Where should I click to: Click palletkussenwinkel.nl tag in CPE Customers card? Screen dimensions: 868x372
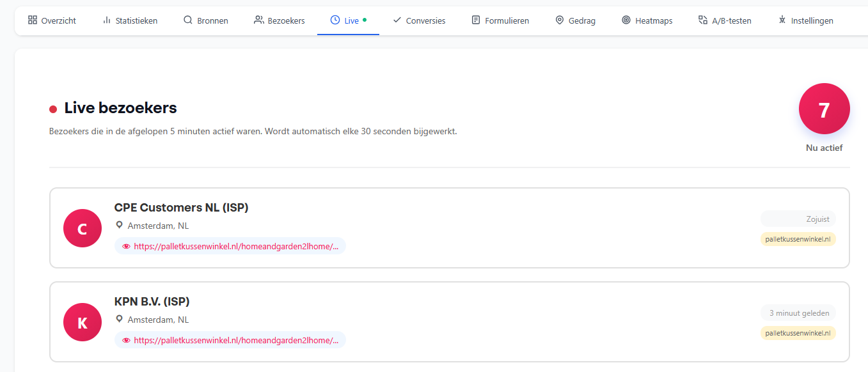798,239
